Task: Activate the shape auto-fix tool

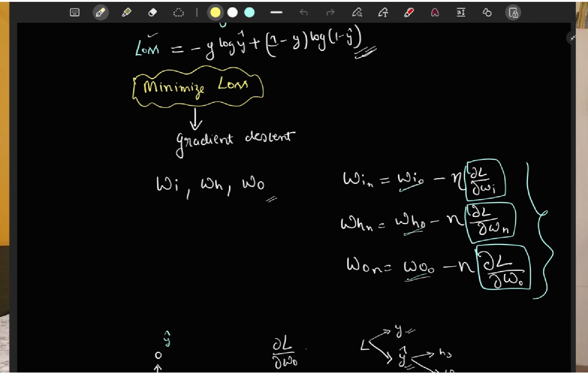Action: [x=357, y=13]
